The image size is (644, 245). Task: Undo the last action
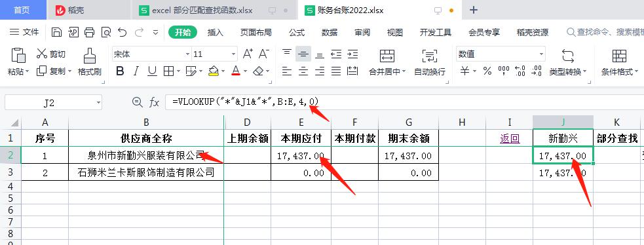(x=122, y=32)
